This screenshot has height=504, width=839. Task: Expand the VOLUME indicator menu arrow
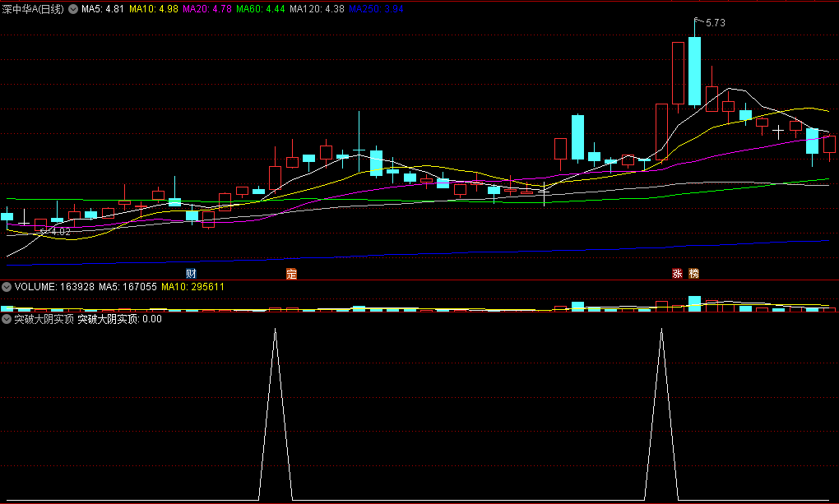(7, 287)
